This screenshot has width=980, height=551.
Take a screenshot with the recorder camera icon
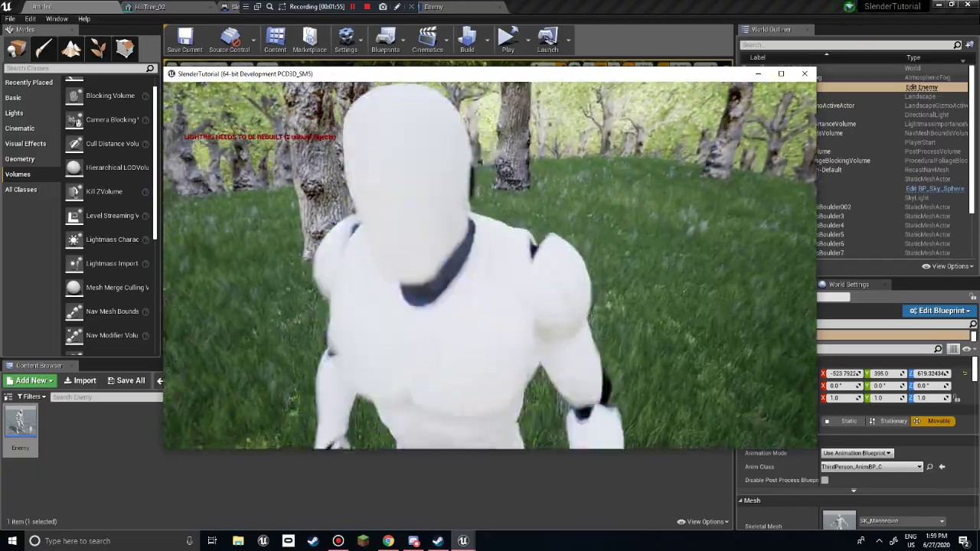pyautogui.click(x=383, y=7)
